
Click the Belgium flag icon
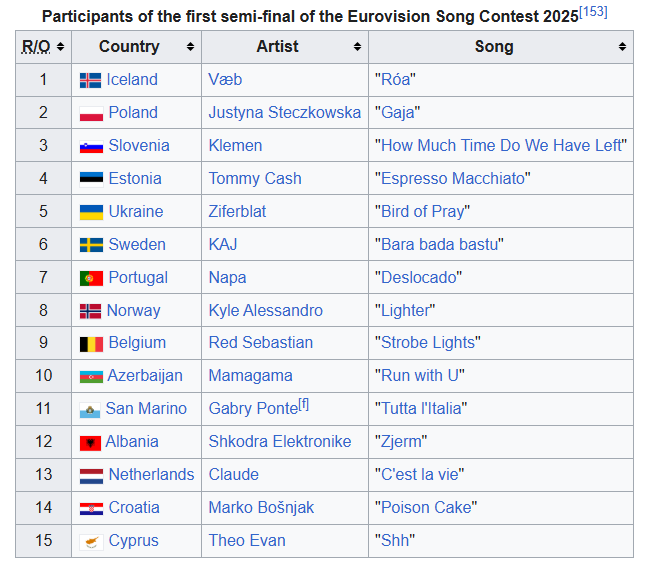(91, 344)
